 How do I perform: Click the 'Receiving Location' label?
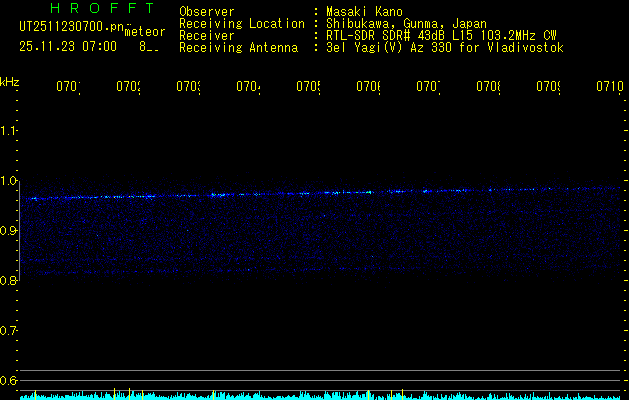[242, 24]
